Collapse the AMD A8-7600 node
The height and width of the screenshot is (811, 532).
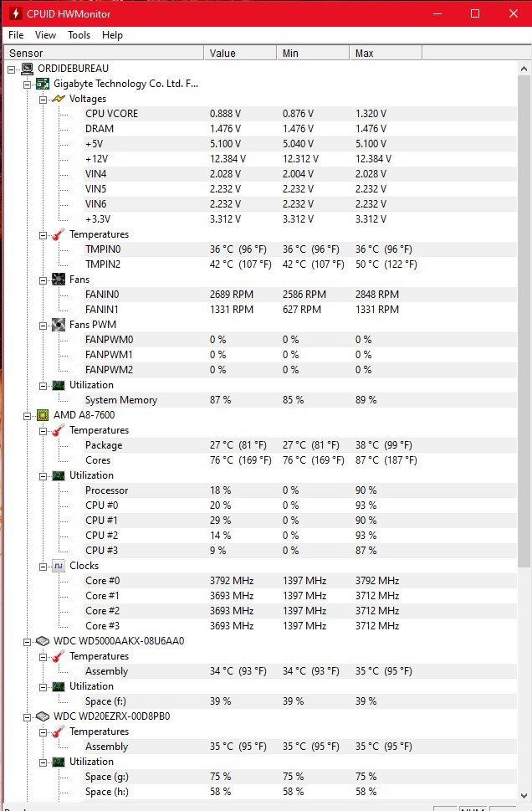[x=28, y=415]
